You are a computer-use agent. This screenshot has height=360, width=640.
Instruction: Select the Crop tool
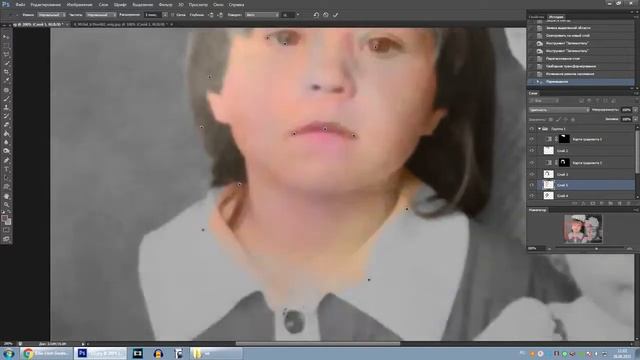(x=6, y=72)
